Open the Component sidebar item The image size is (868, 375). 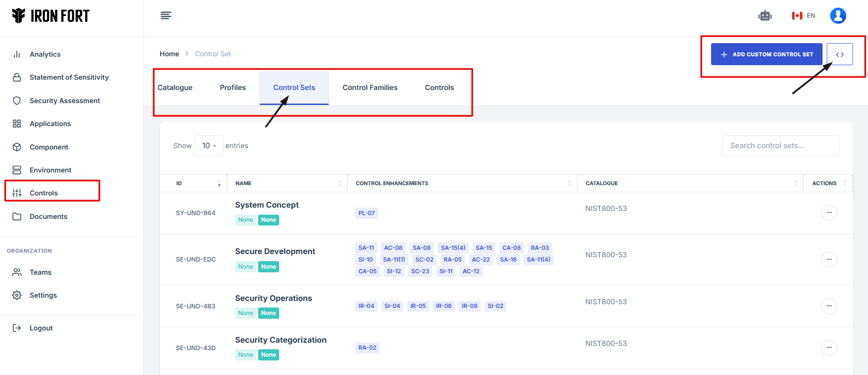[x=49, y=147]
